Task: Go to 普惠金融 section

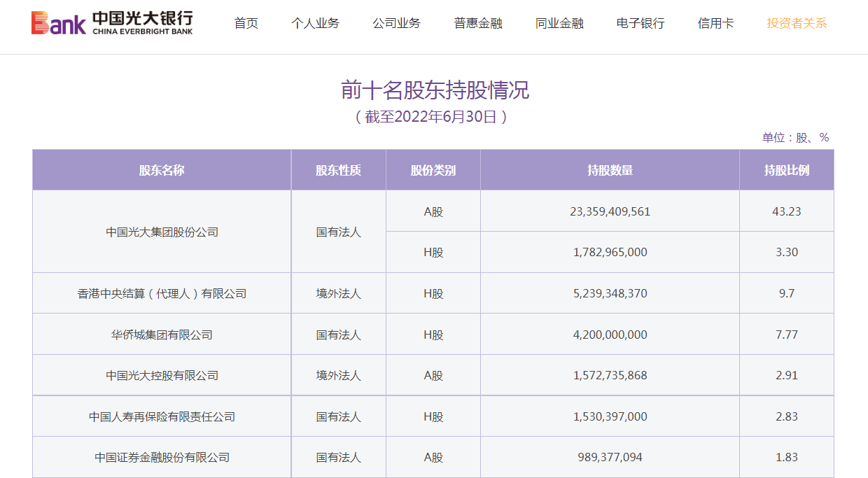Action: (478, 23)
